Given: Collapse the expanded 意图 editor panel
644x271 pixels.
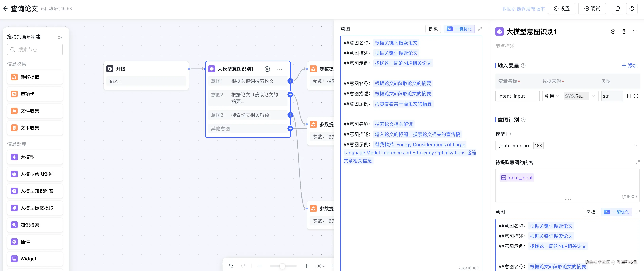Looking at the screenshot, I should click(x=480, y=29).
